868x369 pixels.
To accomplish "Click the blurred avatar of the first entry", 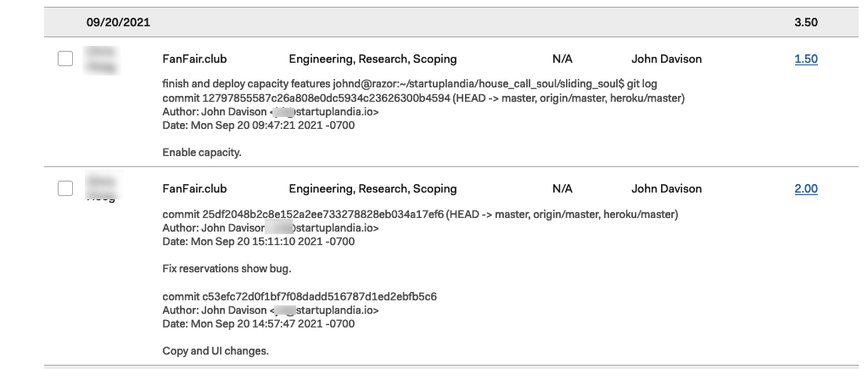I will 102,61.
